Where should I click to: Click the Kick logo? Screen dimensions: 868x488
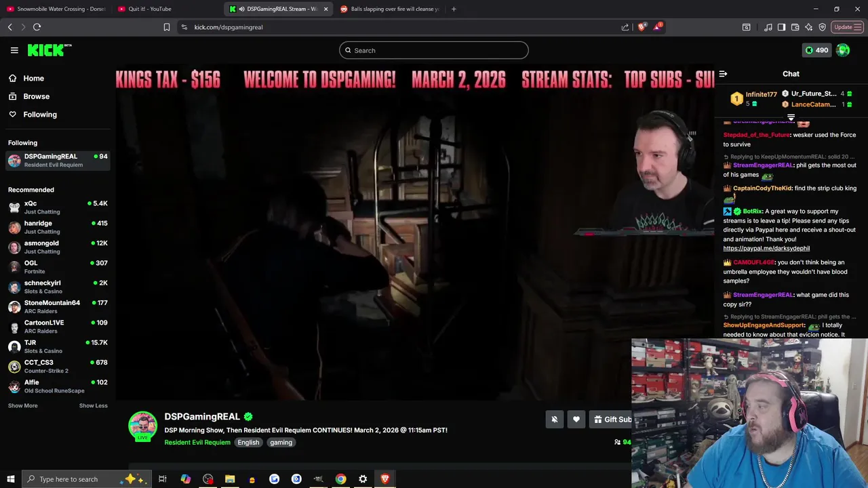[50, 50]
